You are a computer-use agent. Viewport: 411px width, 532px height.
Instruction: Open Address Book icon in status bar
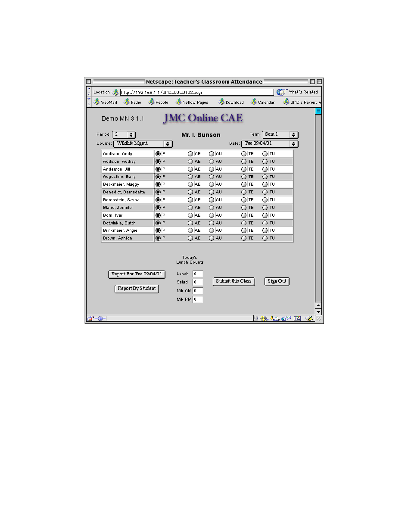pyautogui.click(x=297, y=319)
